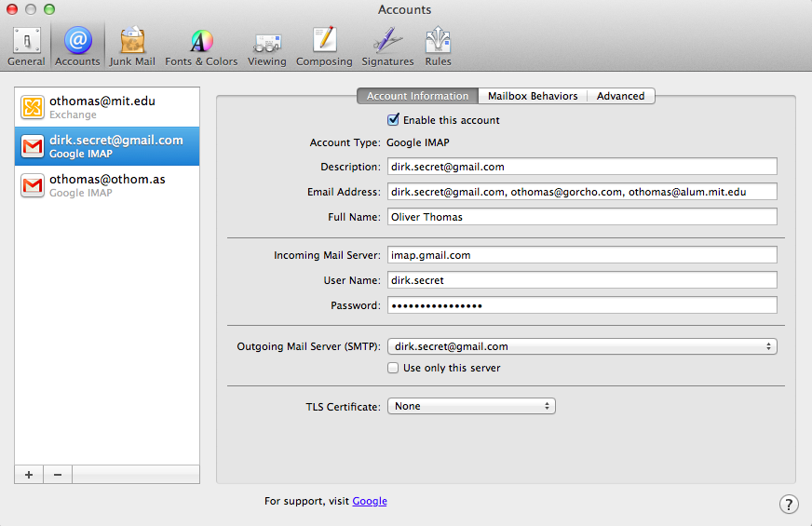Zoom the Accounts window with green button
The image size is (812, 526).
point(49,9)
